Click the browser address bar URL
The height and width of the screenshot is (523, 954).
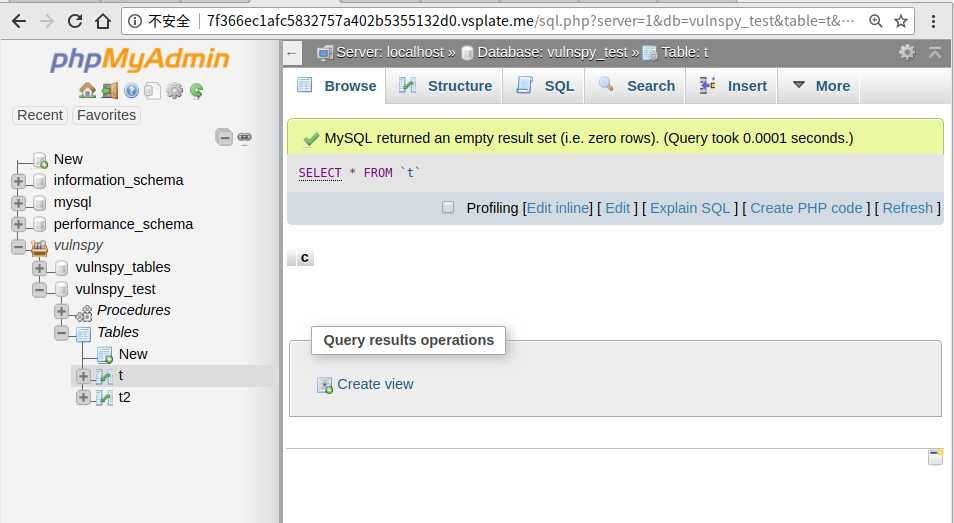[x=530, y=21]
